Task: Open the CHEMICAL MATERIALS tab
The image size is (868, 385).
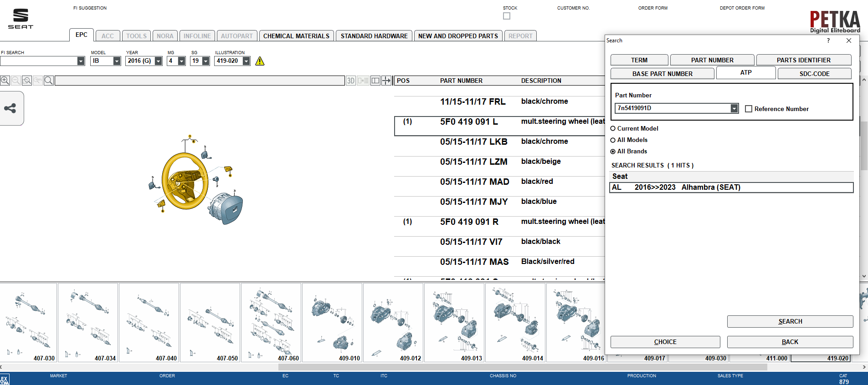Action: pyautogui.click(x=296, y=36)
